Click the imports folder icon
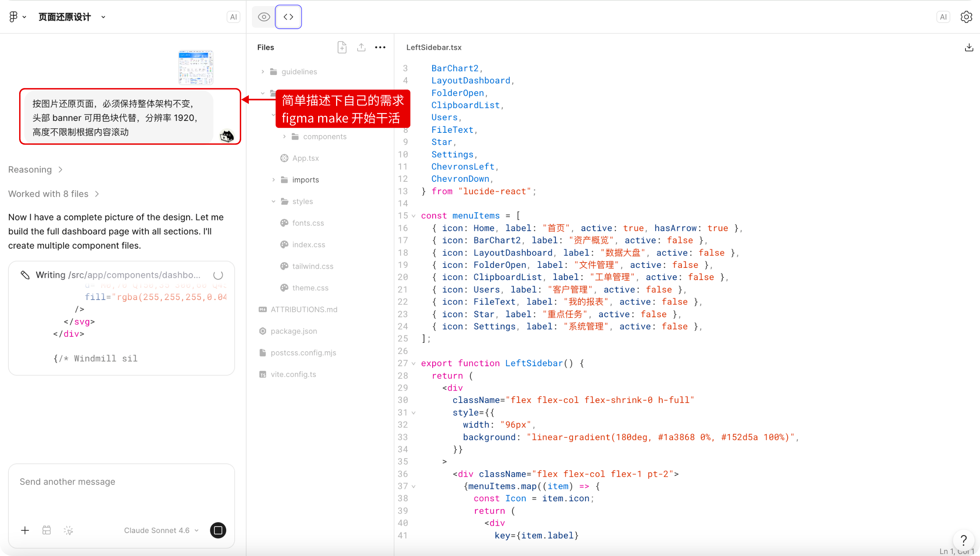The image size is (980, 556). (284, 180)
